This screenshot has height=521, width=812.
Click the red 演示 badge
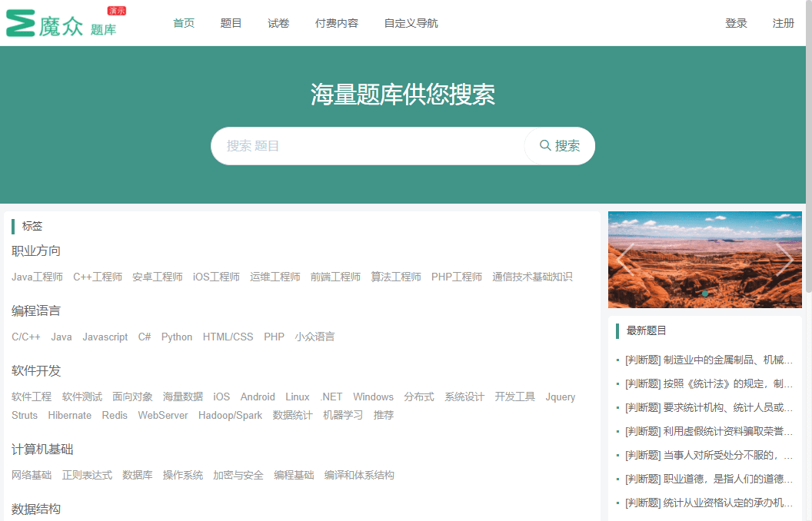(117, 11)
